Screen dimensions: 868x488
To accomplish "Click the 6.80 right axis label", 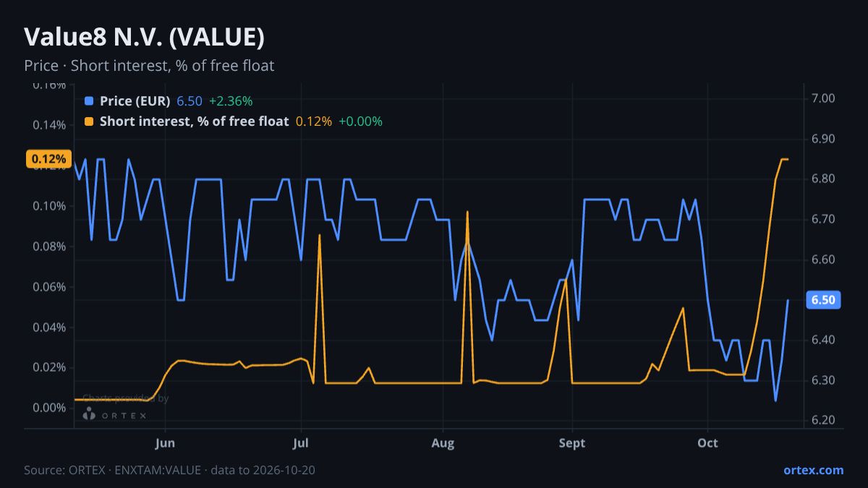I will (x=825, y=179).
